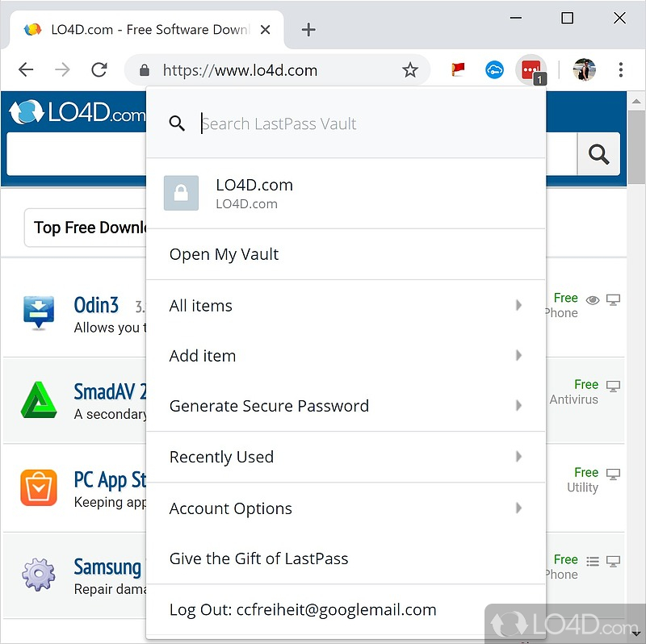Click the LO4D site search magnifier button
This screenshot has height=644, width=646.
coord(598,154)
